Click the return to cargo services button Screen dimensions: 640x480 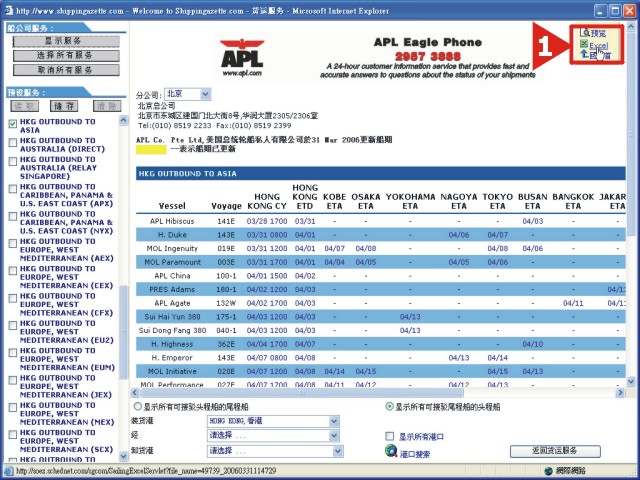point(555,451)
